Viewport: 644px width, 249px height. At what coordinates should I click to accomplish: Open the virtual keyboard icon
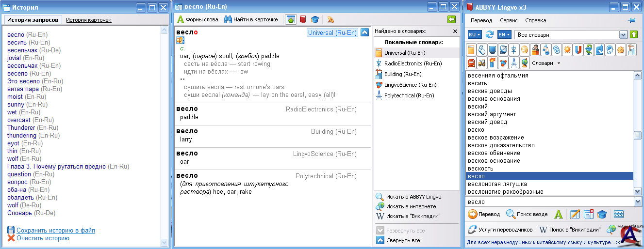[618, 214]
